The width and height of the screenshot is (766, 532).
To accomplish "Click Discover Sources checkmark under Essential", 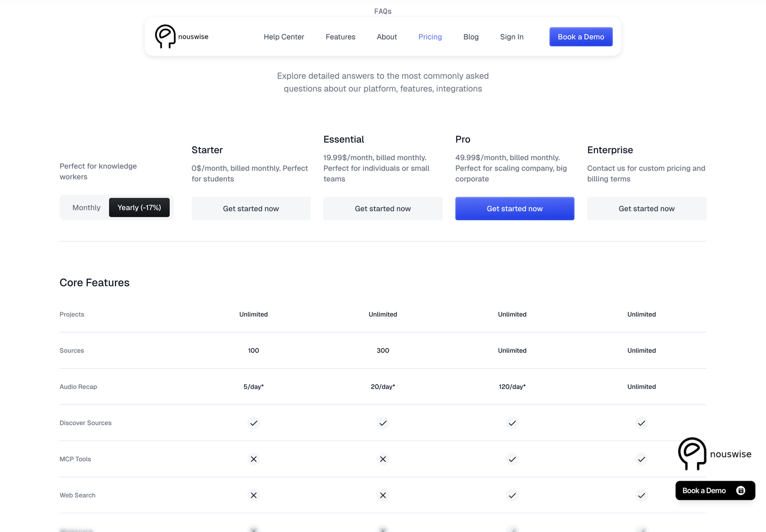I will coord(383,423).
